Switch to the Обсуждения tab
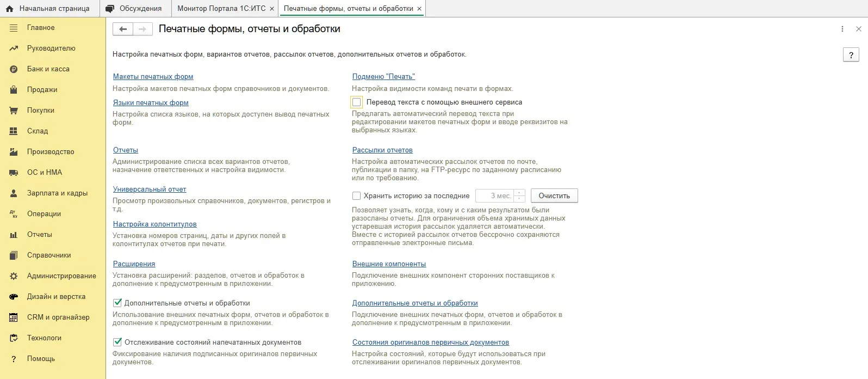Image resolution: width=868 pixels, height=379 pixels. (x=135, y=9)
